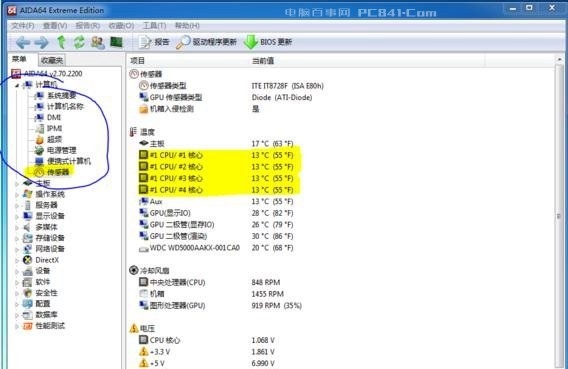Click the green chip monitor icon in toolbar

(116, 42)
